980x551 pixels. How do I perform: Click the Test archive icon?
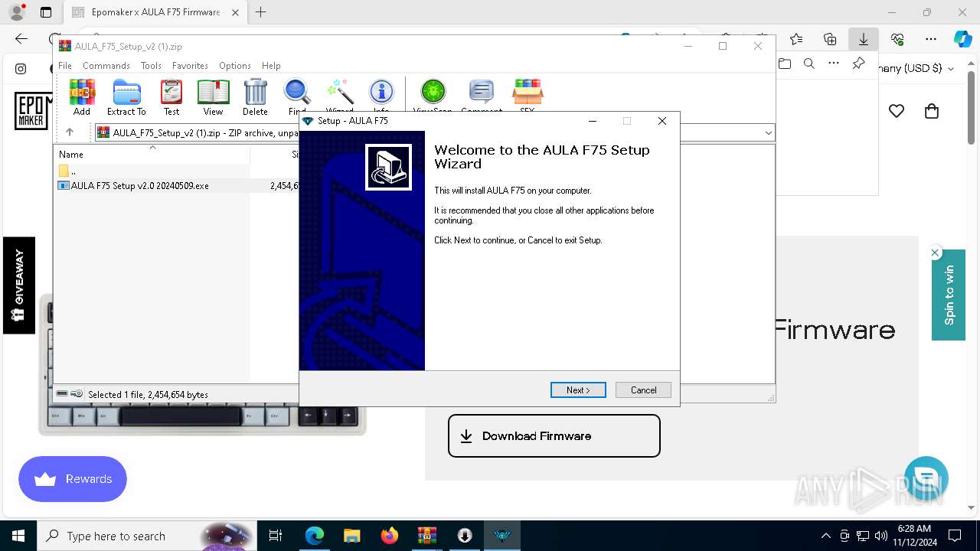tap(171, 96)
